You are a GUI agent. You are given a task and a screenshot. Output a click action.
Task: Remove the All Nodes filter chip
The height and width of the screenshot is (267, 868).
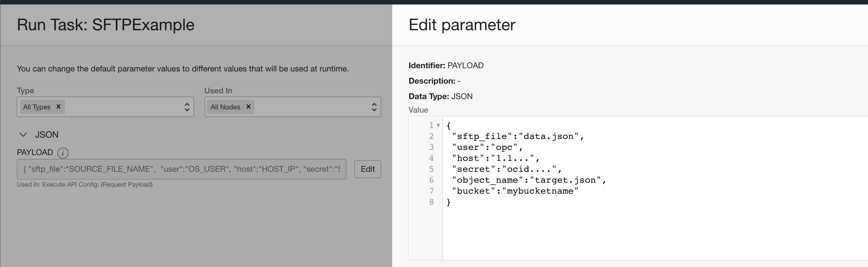[x=248, y=106]
